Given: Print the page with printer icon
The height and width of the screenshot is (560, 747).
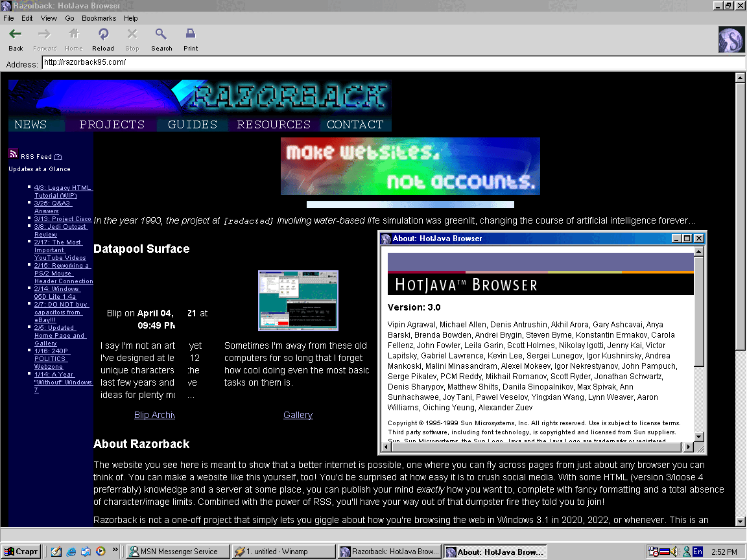Looking at the screenshot, I should (x=191, y=34).
